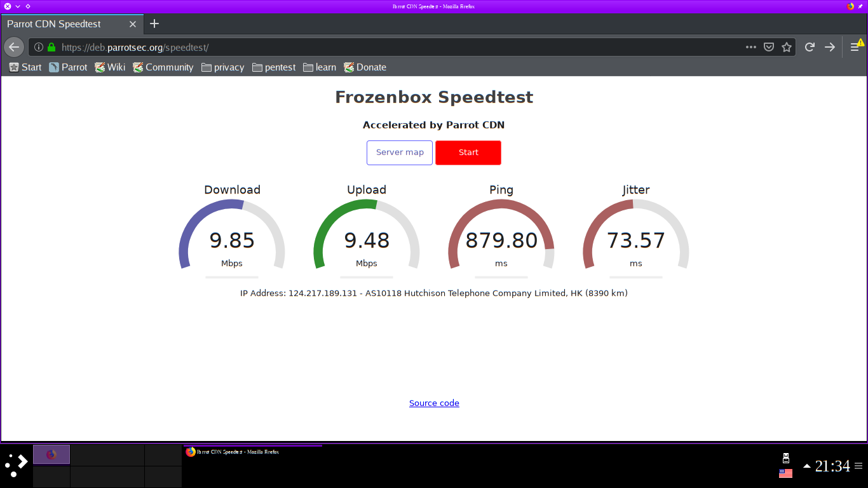Click the green padlock security icon

(51, 47)
